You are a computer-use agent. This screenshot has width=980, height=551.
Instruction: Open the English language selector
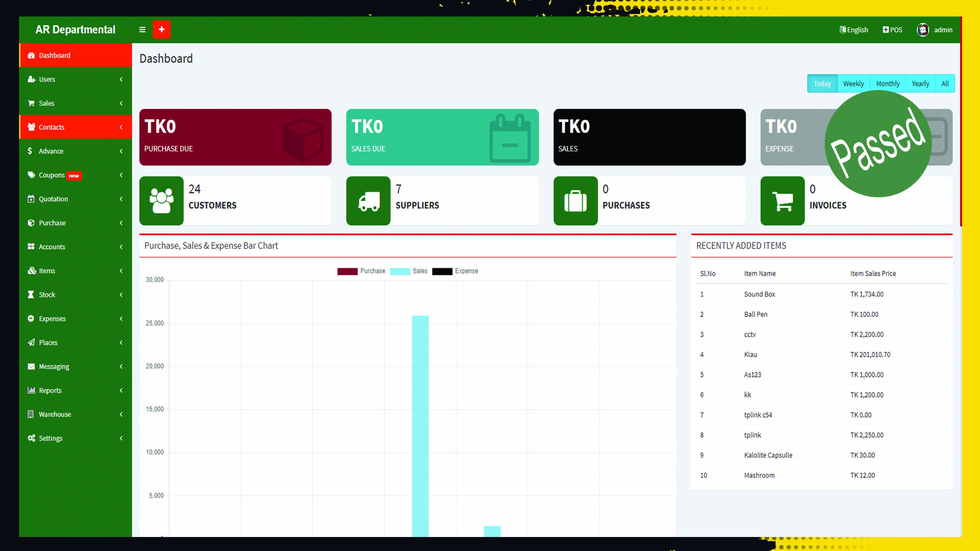(854, 30)
